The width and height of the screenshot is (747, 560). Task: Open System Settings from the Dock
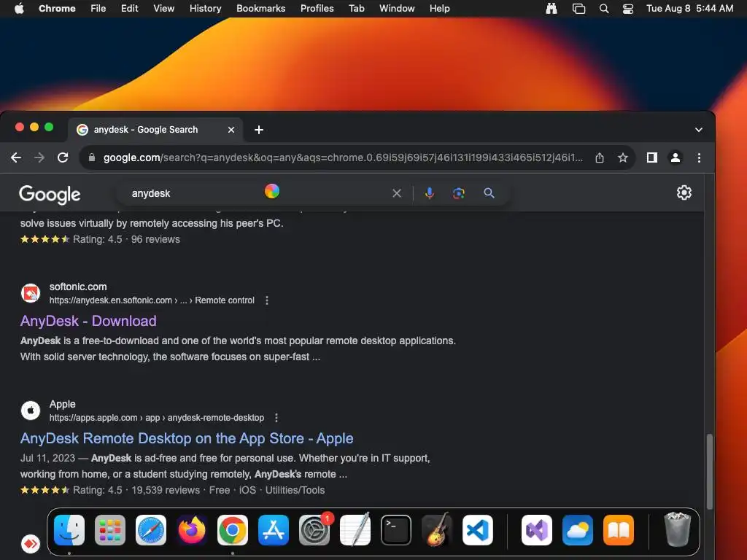pyautogui.click(x=314, y=530)
